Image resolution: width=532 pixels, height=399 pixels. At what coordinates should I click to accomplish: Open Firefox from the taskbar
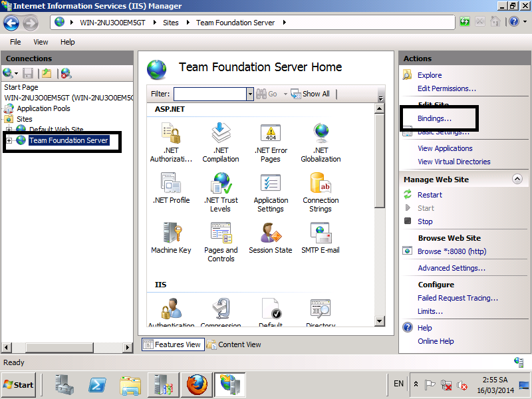coord(196,385)
